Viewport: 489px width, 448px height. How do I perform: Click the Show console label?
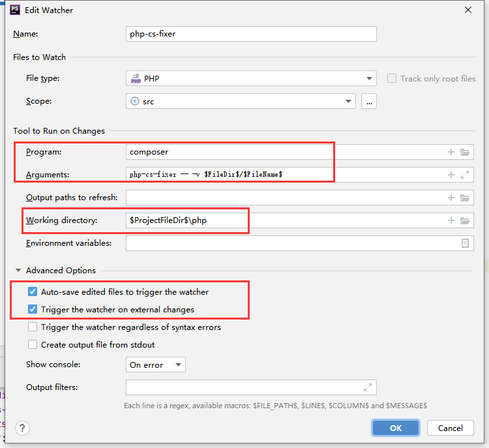[x=53, y=365]
